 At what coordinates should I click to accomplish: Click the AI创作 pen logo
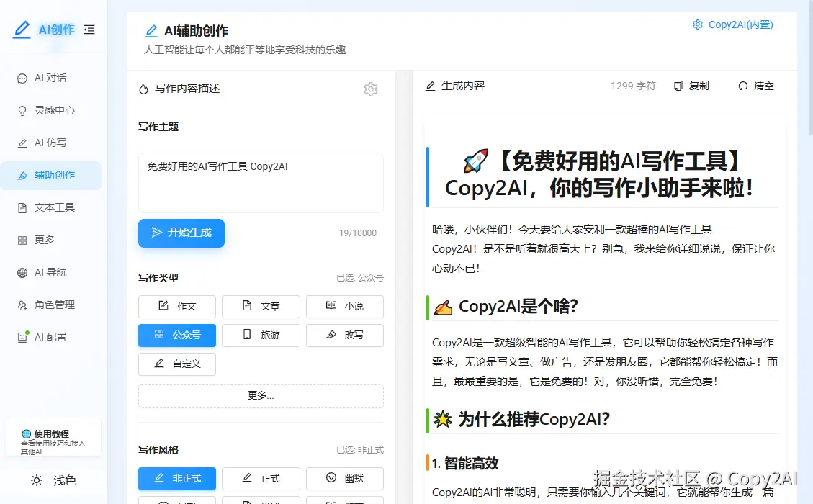(22, 29)
